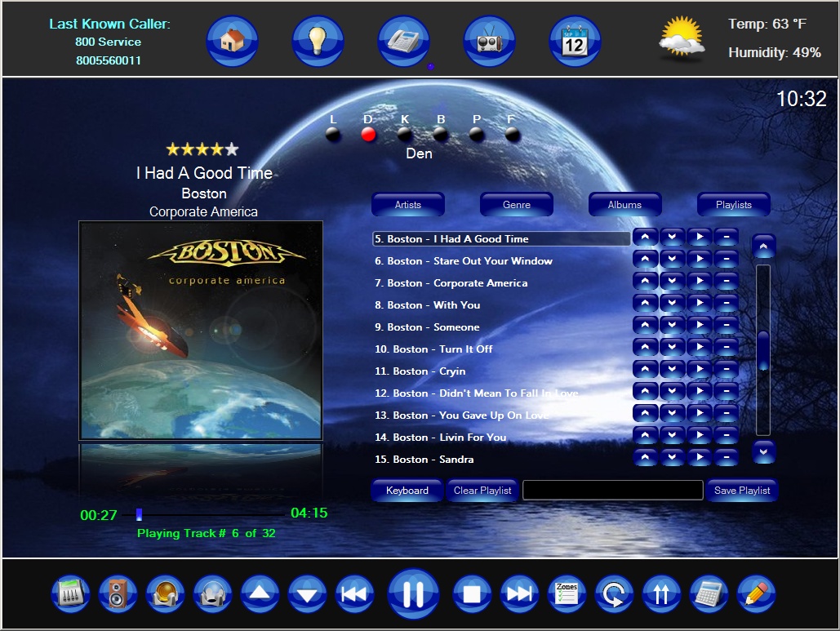Select zone K radio indicator
Image resolution: width=840 pixels, height=631 pixels.
coord(404,134)
